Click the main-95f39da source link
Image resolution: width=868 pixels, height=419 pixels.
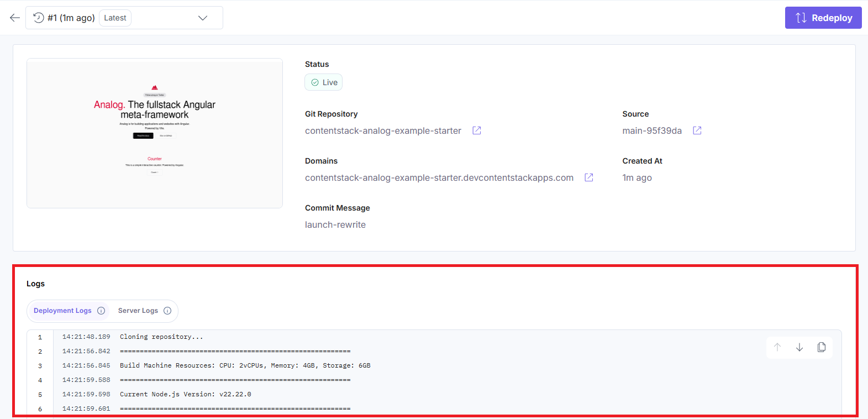pos(652,130)
